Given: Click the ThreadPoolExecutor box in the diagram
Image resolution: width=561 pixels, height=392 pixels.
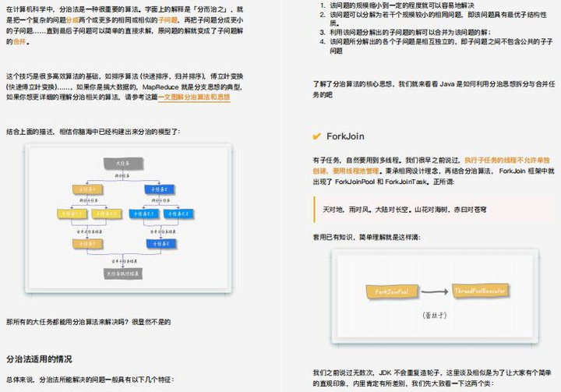Looking at the screenshot, I should [480, 291].
